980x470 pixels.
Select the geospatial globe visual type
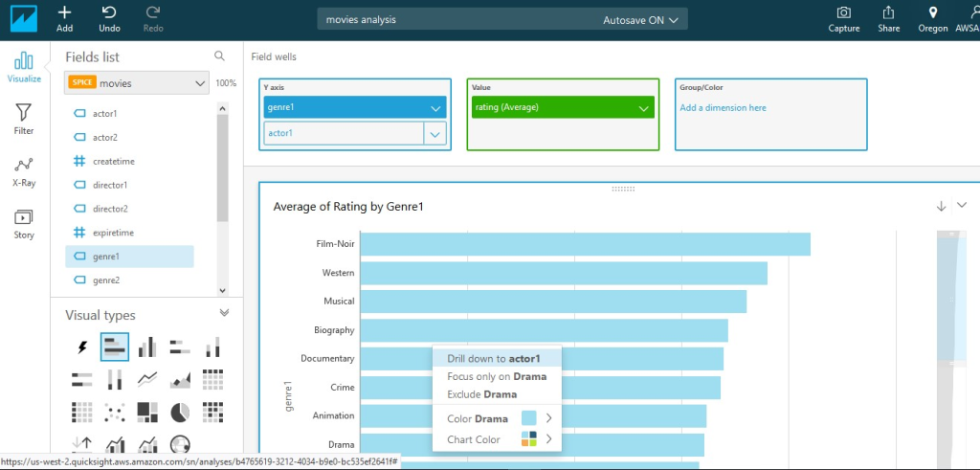[x=180, y=444]
